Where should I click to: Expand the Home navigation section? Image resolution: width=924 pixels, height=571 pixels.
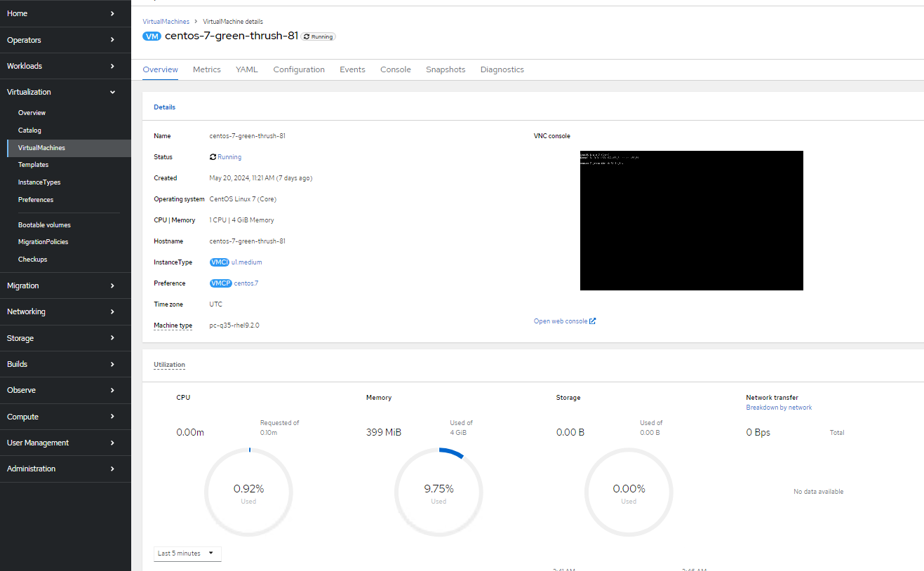point(65,13)
